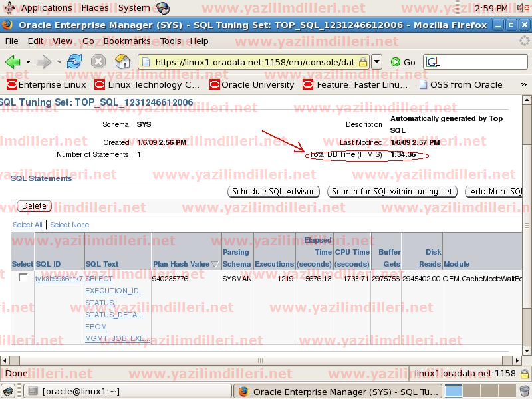Open the URL history dropdown arrow
This screenshot has width=532, height=399.
376,62
